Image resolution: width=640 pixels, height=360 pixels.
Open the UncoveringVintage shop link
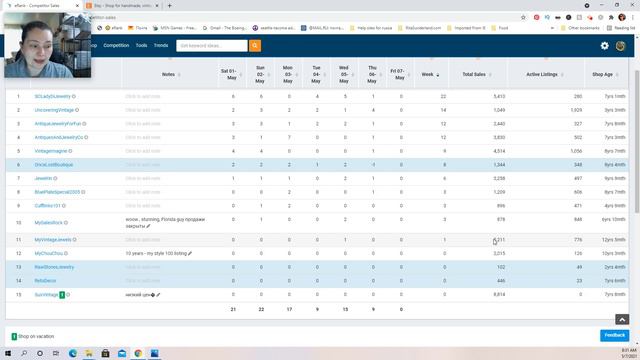(x=54, y=110)
